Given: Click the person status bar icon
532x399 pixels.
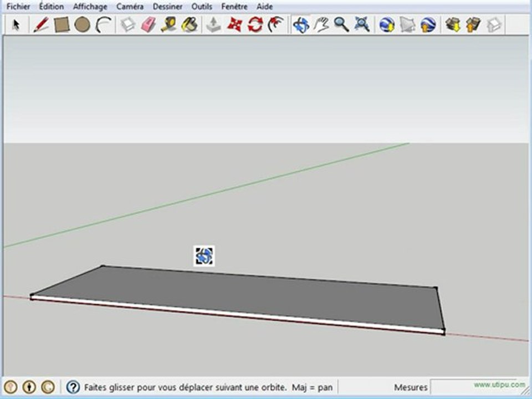Looking at the screenshot, I should (29, 387).
